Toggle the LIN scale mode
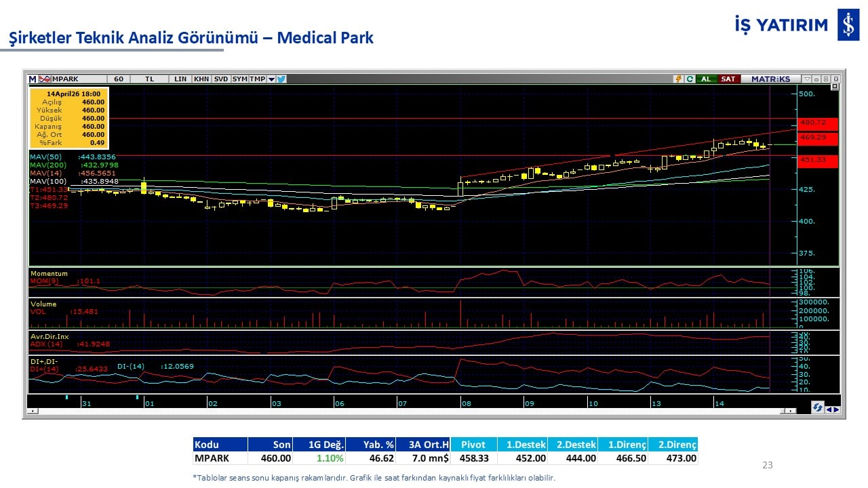This screenshot has width=868, height=488. 180,79
